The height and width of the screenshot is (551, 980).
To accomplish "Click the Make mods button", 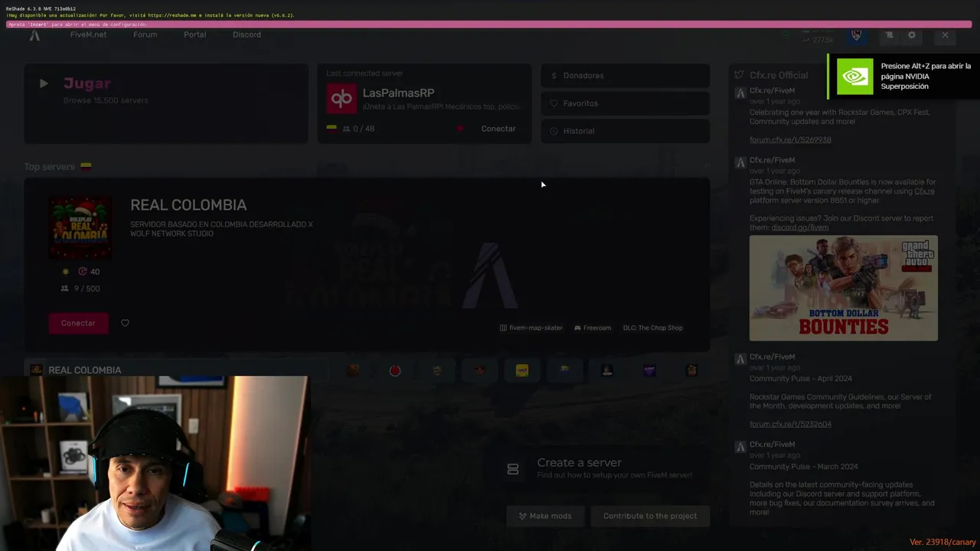I will 545,516.
